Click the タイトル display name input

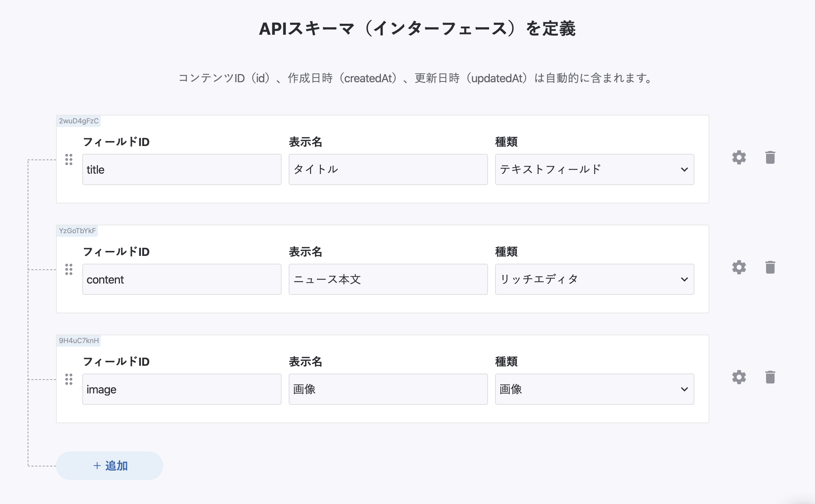[x=388, y=169]
